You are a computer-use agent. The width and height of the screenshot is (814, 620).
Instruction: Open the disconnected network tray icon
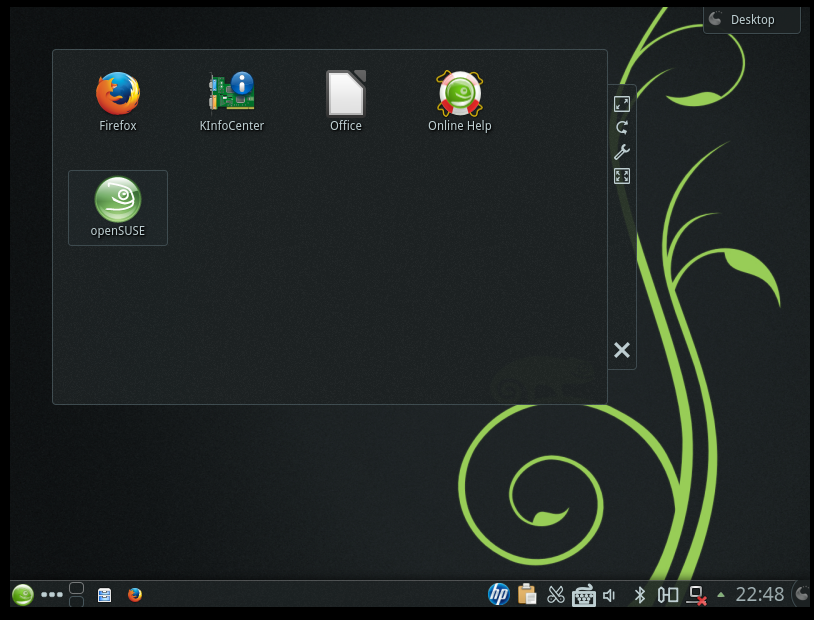[x=696, y=596]
